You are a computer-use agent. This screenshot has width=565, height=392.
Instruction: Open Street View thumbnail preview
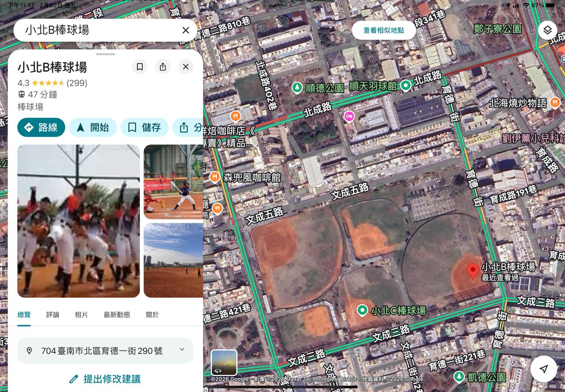[224, 362]
